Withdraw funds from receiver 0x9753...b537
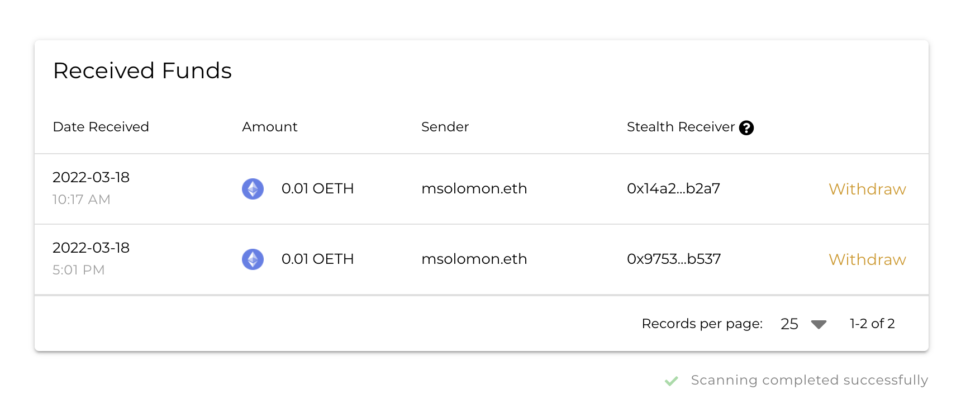The image size is (980, 417). [x=867, y=259]
